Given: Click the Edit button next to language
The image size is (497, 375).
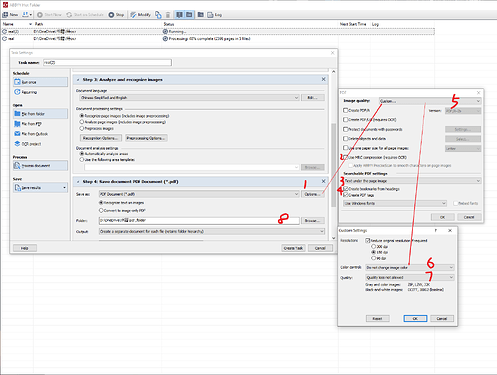Looking at the screenshot, I should [x=313, y=98].
